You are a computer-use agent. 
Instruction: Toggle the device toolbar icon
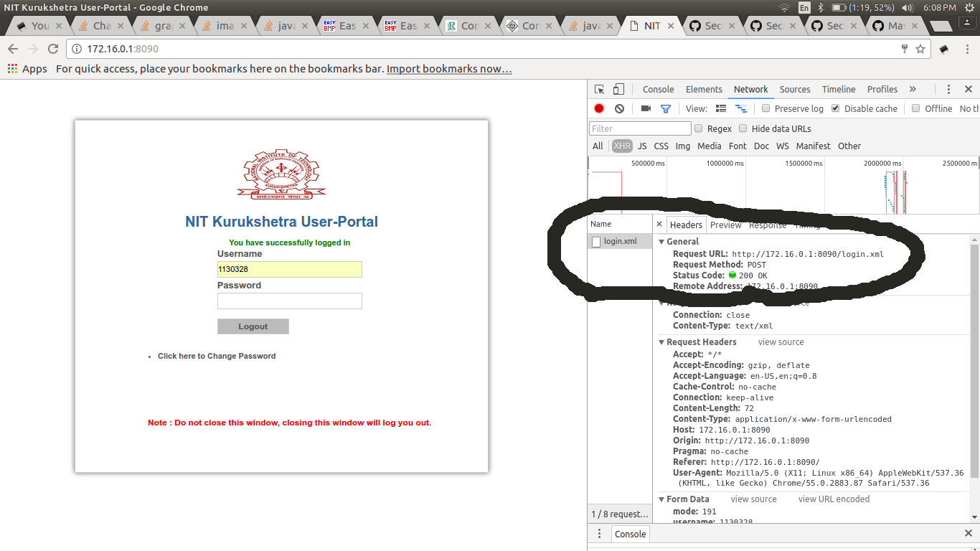[x=618, y=90]
